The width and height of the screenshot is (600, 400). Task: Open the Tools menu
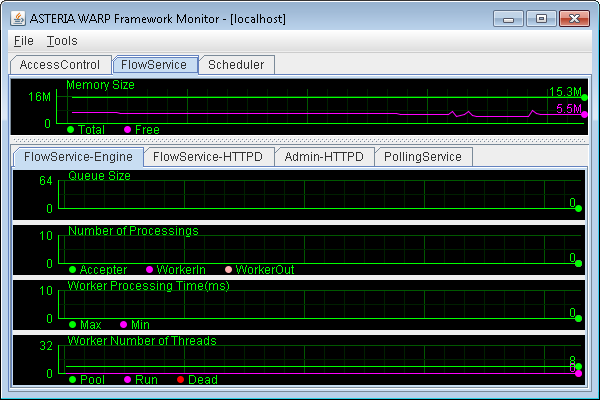tap(62, 41)
